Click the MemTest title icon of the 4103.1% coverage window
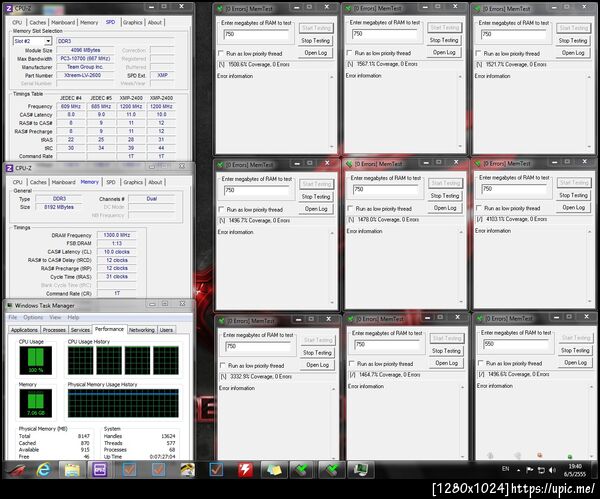Viewport: 600px width, 499px height. coord(478,163)
